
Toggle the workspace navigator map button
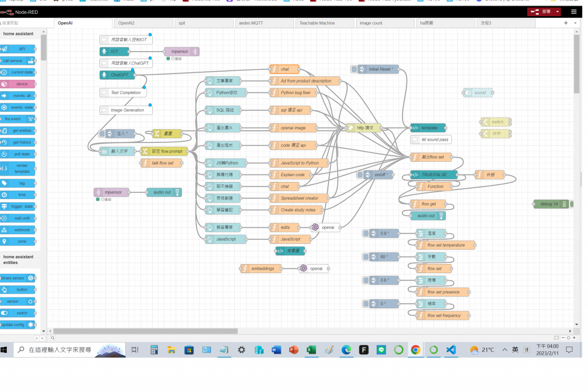(x=556, y=337)
